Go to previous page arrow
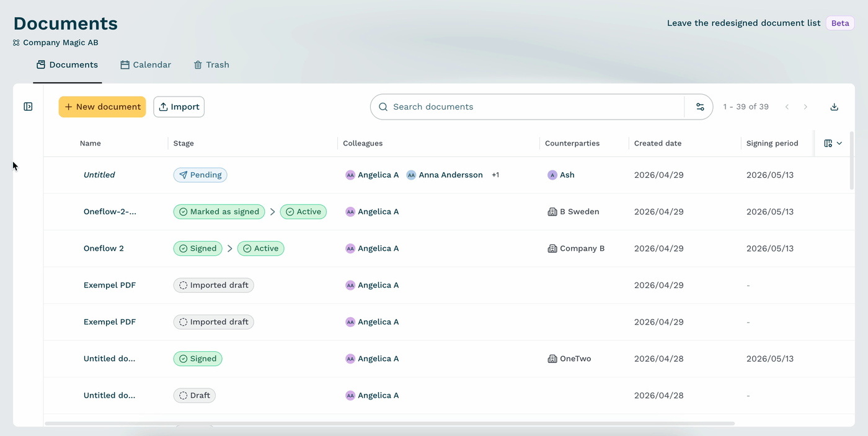The width and height of the screenshot is (868, 436). tap(787, 107)
